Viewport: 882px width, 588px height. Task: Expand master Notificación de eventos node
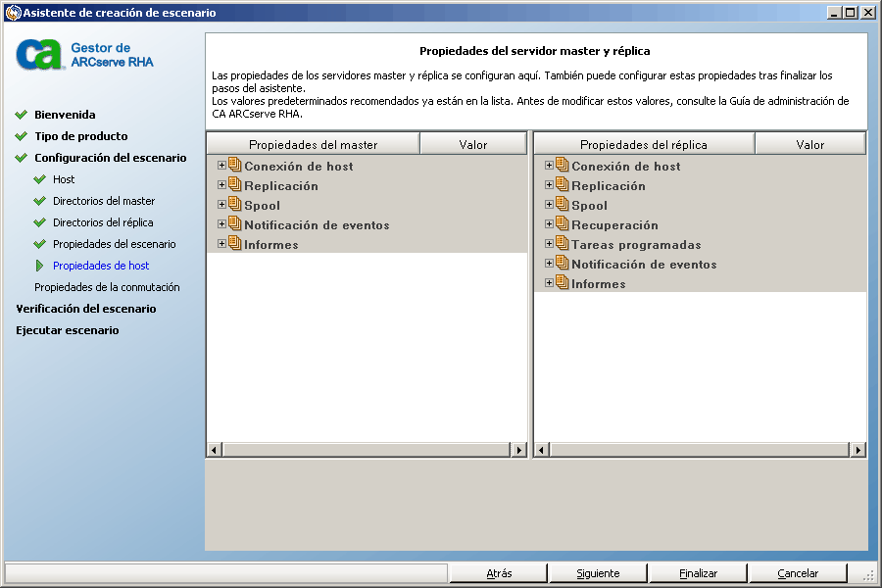click(221, 224)
